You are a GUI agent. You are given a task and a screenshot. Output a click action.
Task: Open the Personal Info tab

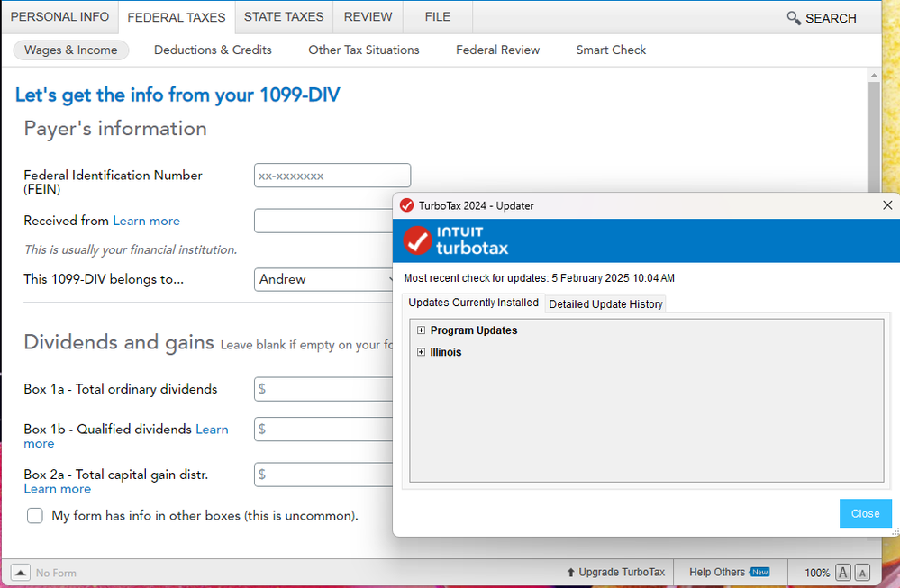coord(59,16)
